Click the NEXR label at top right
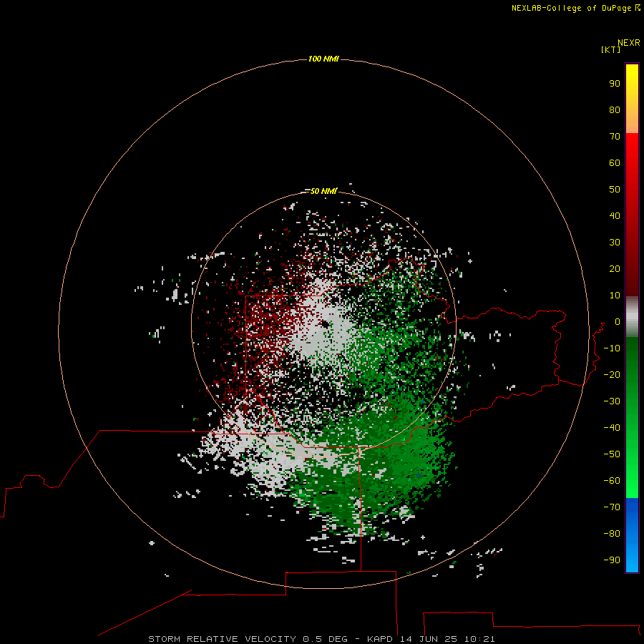Screen dimensions: 644x644 [x=629, y=43]
